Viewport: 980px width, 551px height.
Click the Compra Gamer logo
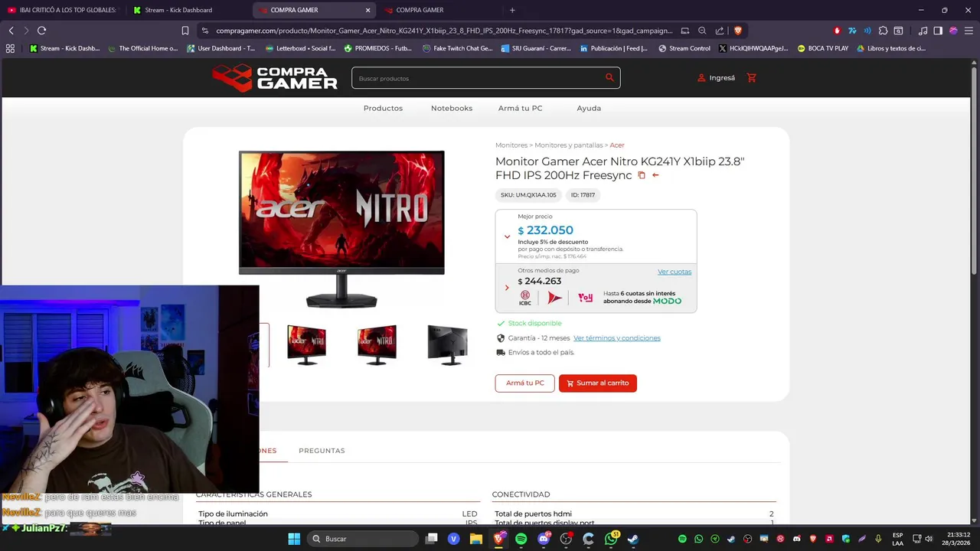point(275,77)
